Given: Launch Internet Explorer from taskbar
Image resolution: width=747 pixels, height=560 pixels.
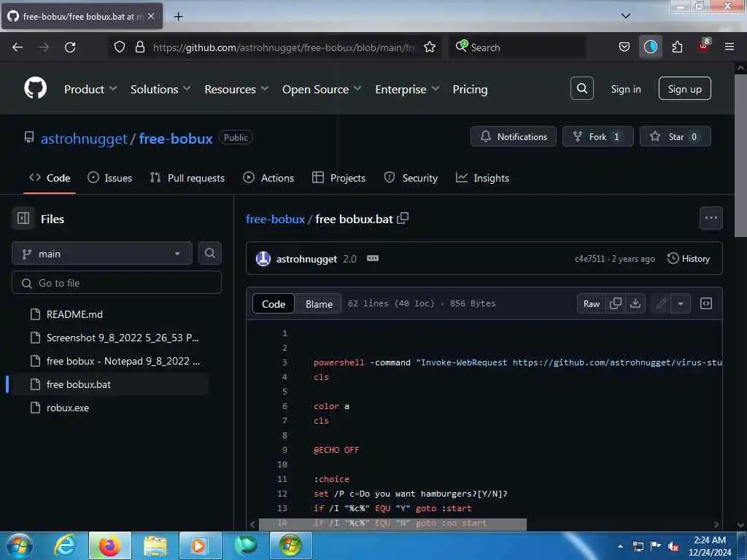Looking at the screenshot, I should click(64, 545).
